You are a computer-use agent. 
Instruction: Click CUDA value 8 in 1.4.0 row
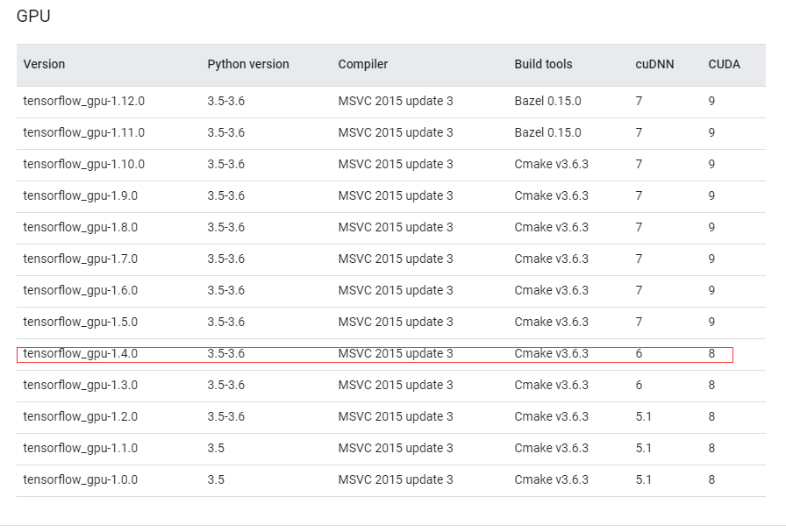(711, 354)
